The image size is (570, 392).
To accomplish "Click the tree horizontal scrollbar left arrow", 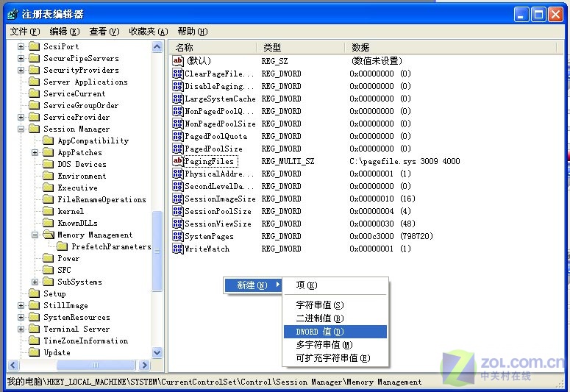I will pyautogui.click(x=13, y=365).
